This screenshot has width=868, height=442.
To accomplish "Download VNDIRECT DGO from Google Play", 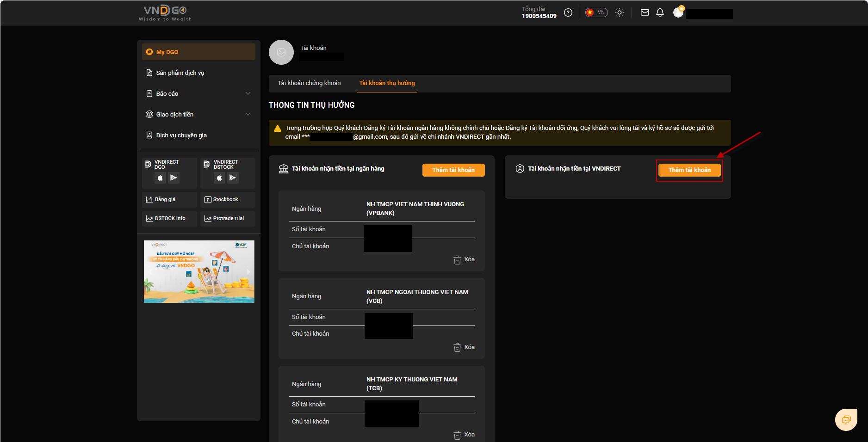I will pos(174,178).
